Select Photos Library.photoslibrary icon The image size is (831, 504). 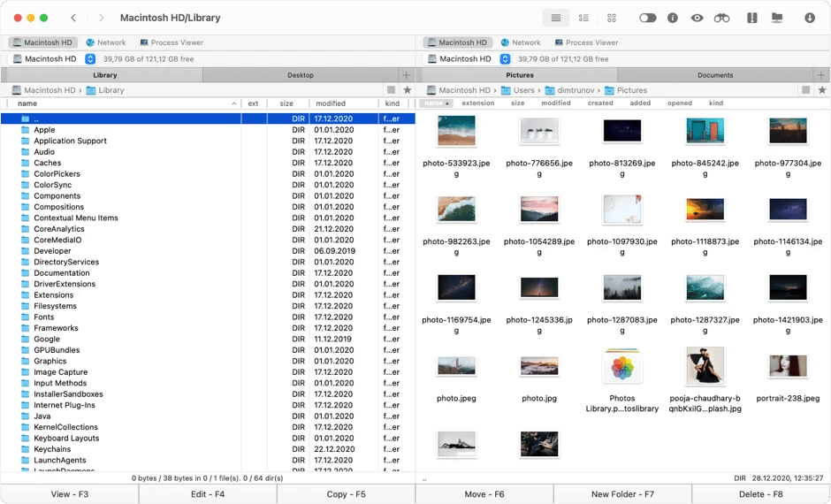pos(622,366)
